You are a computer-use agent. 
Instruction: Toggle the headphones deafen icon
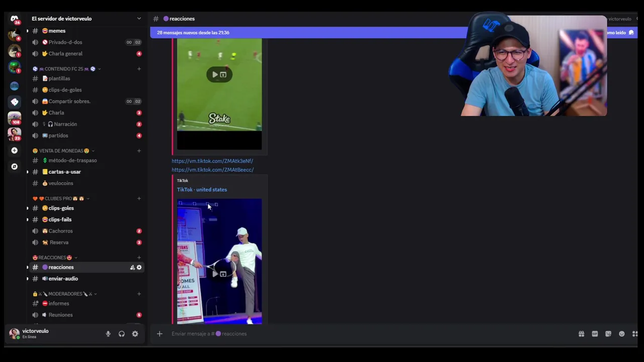pos(121,334)
